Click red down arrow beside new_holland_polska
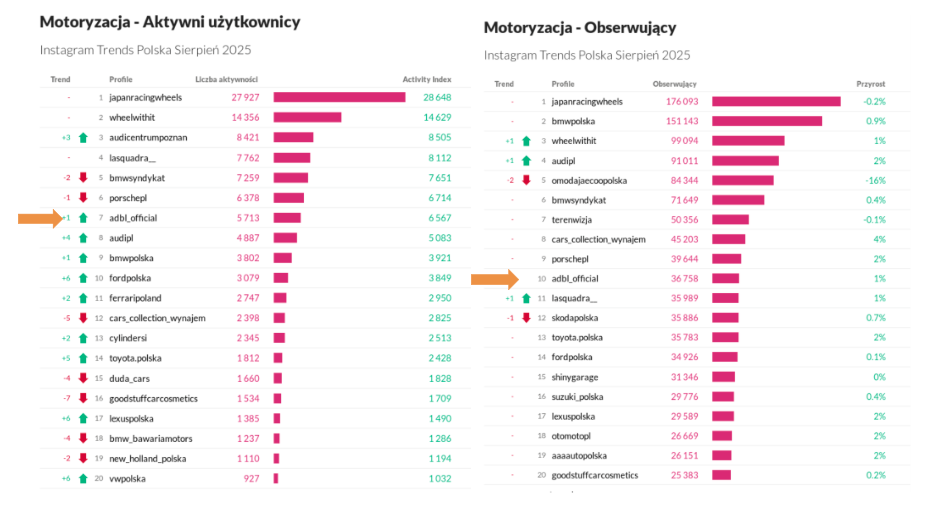 coord(83,459)
